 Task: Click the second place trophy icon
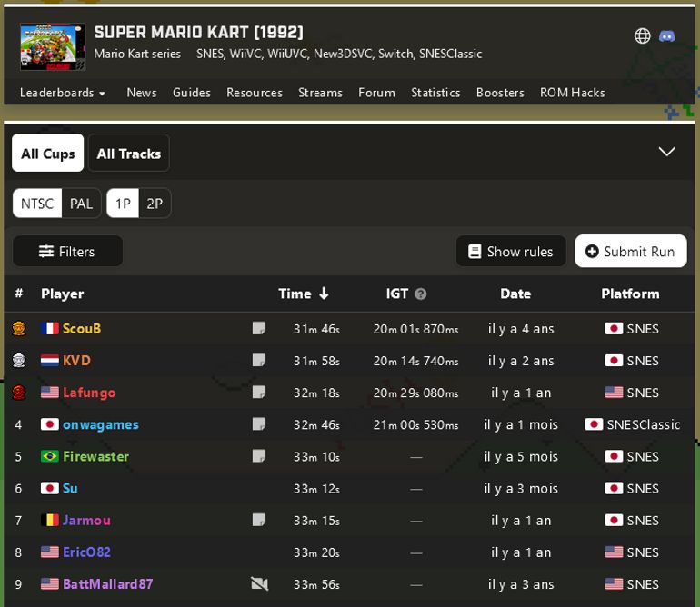pos(19,360)
